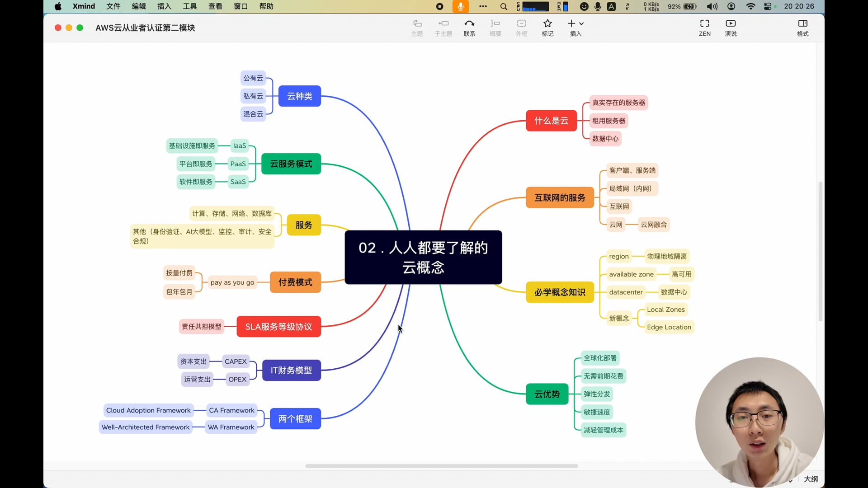Viewport: 868px width, 488px height.
Task: Open the 工具 menu
Action: 189,6
